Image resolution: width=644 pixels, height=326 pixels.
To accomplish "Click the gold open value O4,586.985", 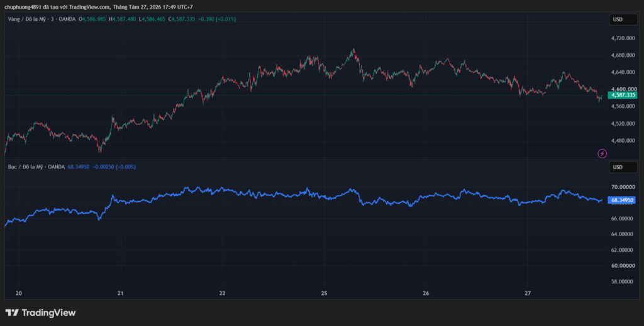I will [x=92, y=19].
